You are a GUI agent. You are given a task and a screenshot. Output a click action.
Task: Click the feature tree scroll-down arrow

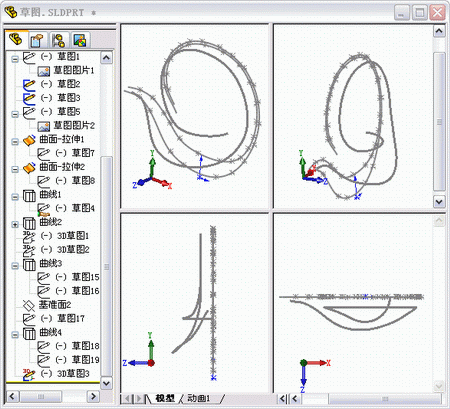[106, 383]
